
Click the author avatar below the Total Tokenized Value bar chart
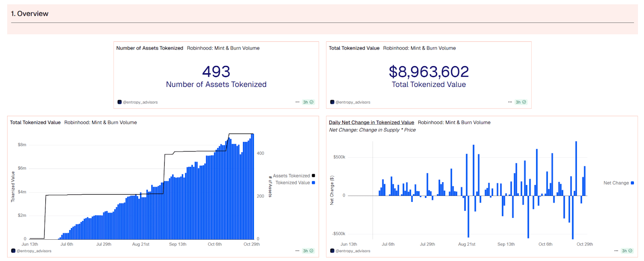[13, 251]
